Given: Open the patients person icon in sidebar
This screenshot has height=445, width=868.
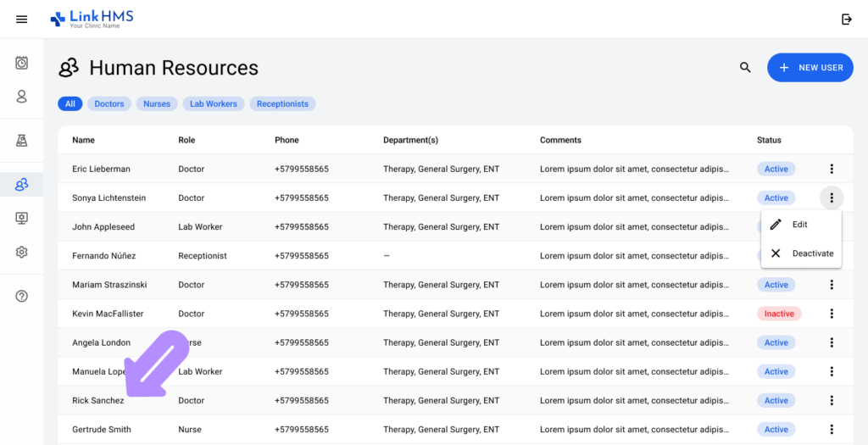Looking at the screenshot, I should [x=21, y=97].
